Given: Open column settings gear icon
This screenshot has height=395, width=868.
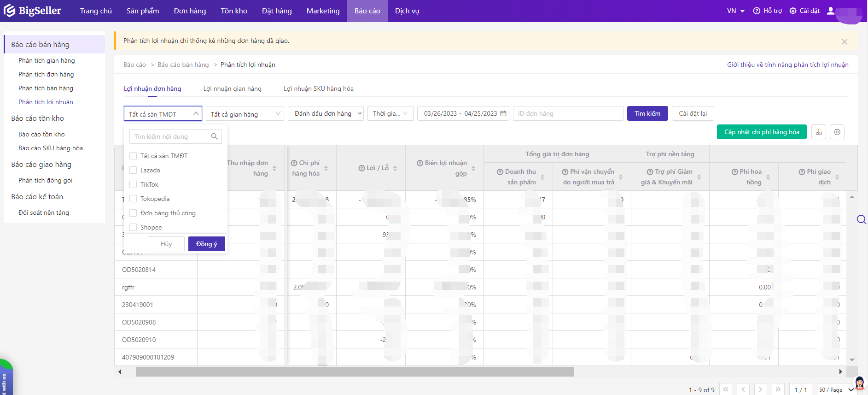Looking at the screenshot, I should (x=837, y=132).
